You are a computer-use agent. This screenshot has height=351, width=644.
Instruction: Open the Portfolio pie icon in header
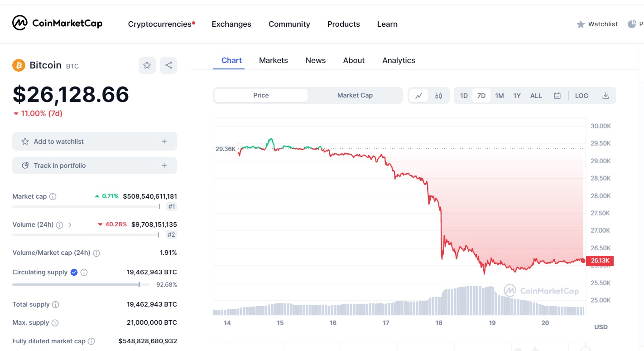click(x=632, y=24)
